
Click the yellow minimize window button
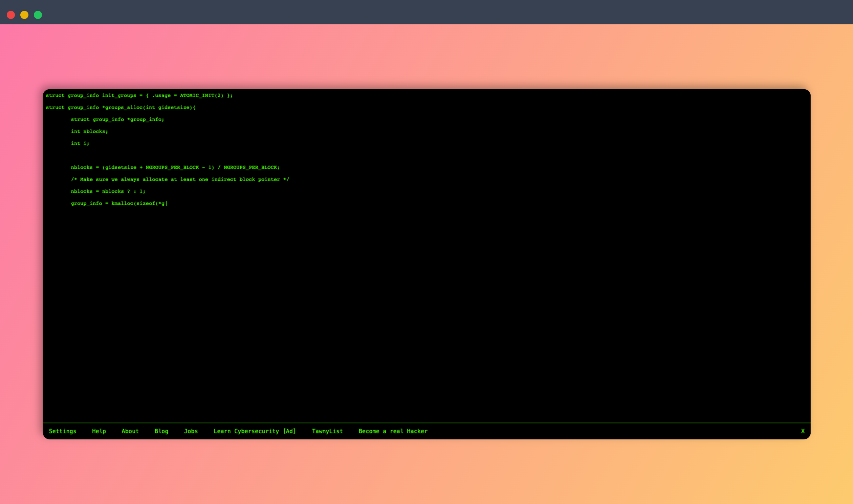pos(24,15)
